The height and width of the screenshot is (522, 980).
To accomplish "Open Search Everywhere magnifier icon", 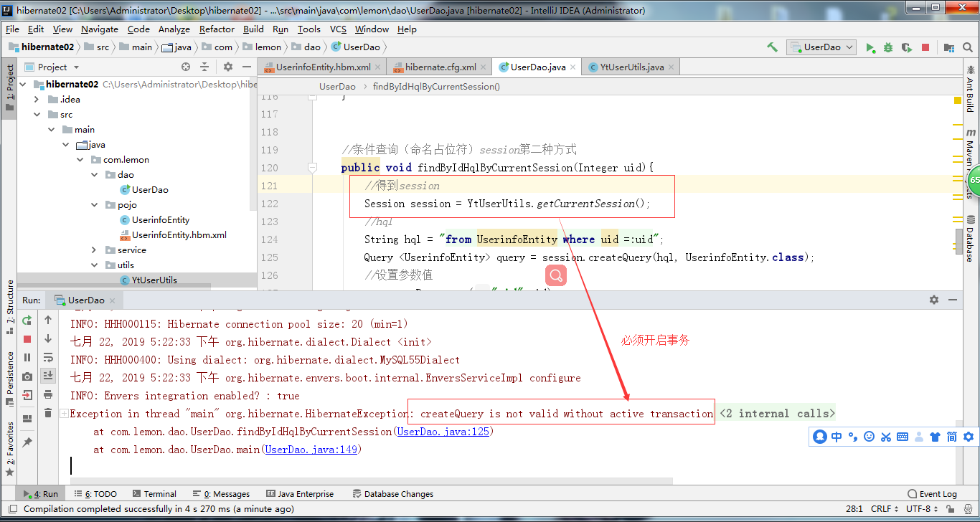I will [967, 47].
